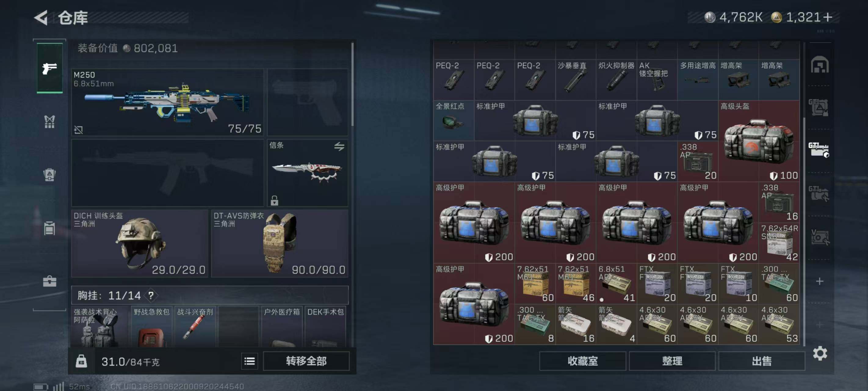Image resolution: width=868 pixels, height=391 pixels.
Task: Tap the swap arrows on the 信条 knife
Action: [x=339, y=146]
